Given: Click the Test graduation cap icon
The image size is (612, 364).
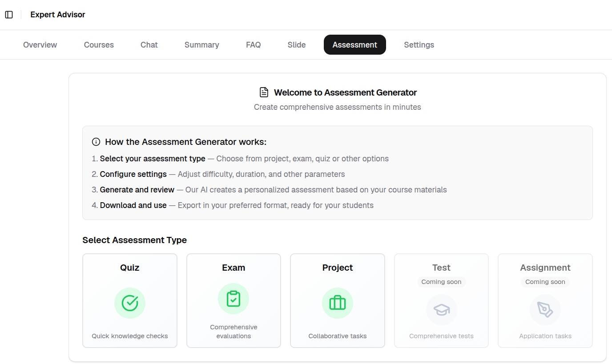Looking at the screenshot, I should [442, 310].
